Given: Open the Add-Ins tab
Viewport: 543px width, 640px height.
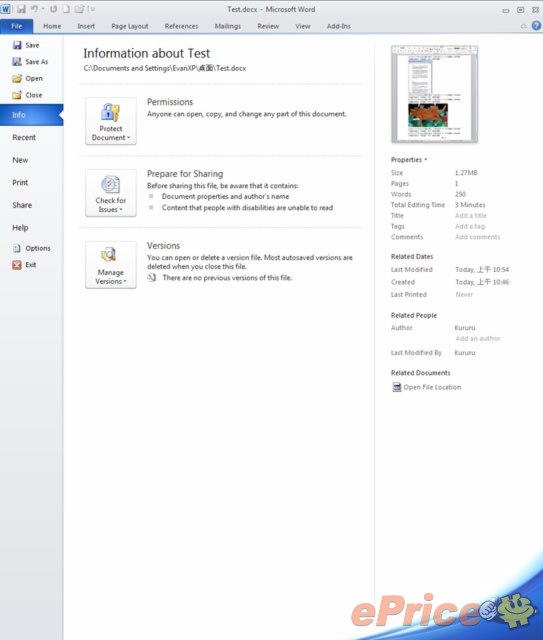Looking at the screenshot, I should point(338,26).
